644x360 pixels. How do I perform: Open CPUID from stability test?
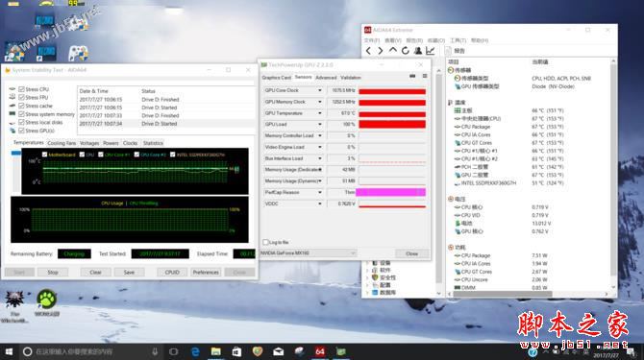pos(172,273)
